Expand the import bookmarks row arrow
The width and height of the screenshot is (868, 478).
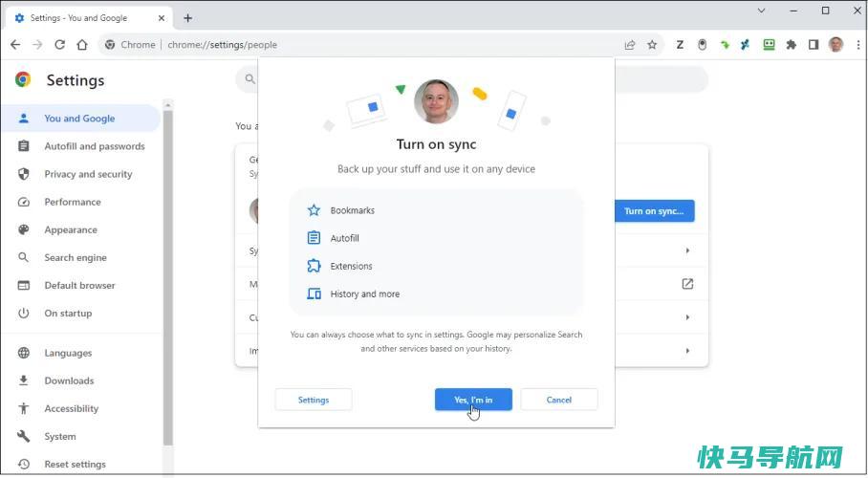[x=687, y=351]
